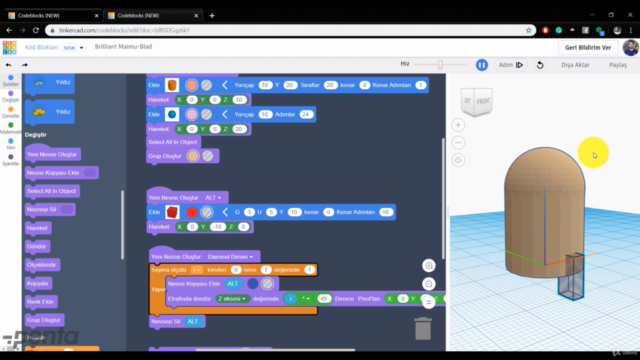Open the İşaretle category in sidebar

(11, 160)
